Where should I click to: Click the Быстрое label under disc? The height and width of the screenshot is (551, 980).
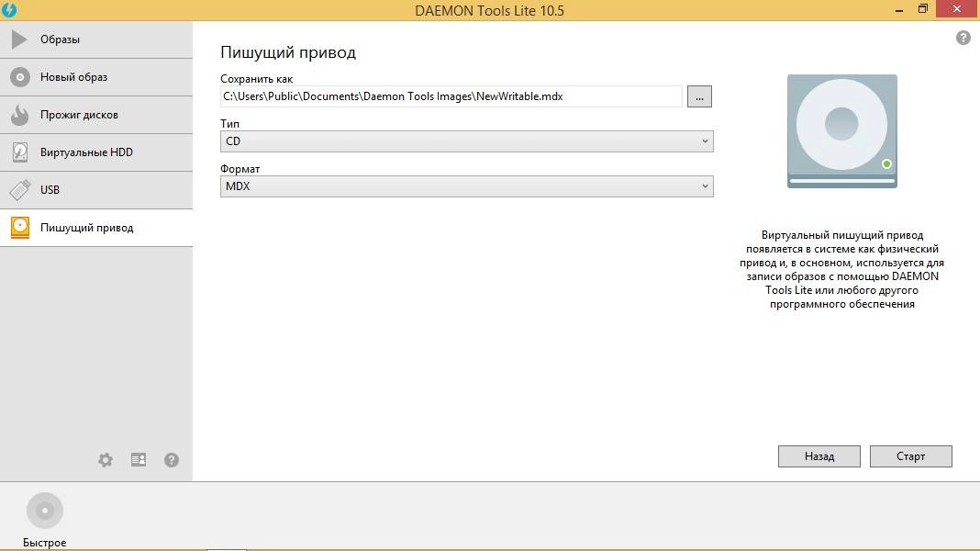pos(44,543)
